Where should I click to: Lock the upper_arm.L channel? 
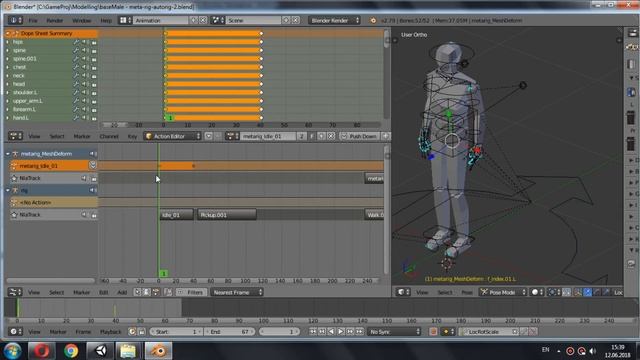pyautogui.click(x=94, y=101)
